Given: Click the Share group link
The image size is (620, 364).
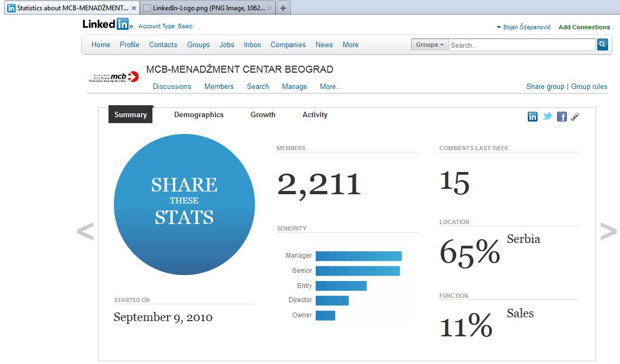Looking at the screenshot, I should [545, 86].
